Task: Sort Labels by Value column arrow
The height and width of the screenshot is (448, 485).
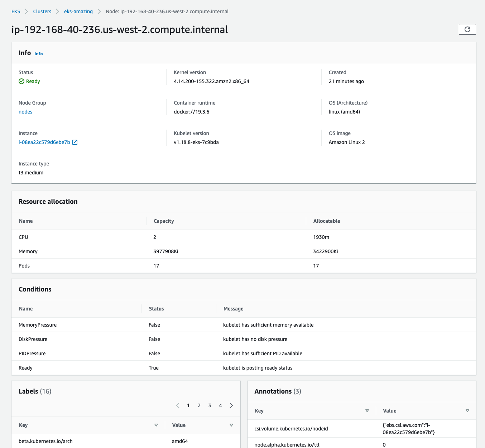Action: tap(231, 425)
